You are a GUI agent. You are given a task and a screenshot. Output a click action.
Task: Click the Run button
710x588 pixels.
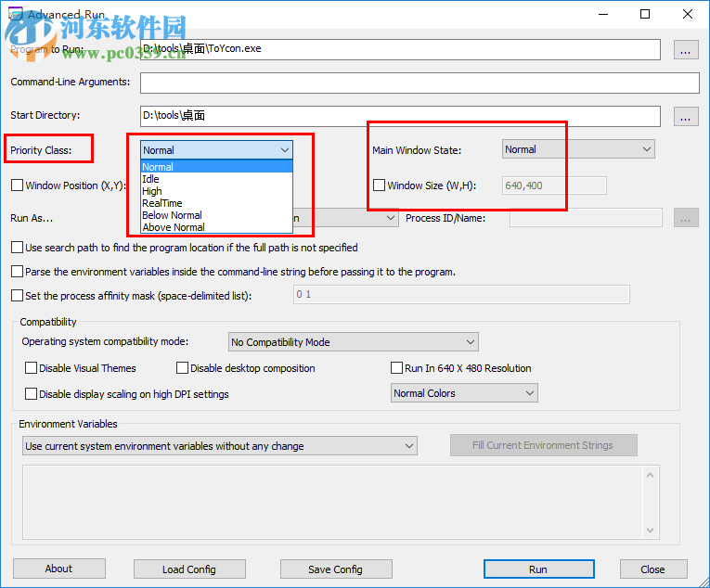tap(539, 569)
